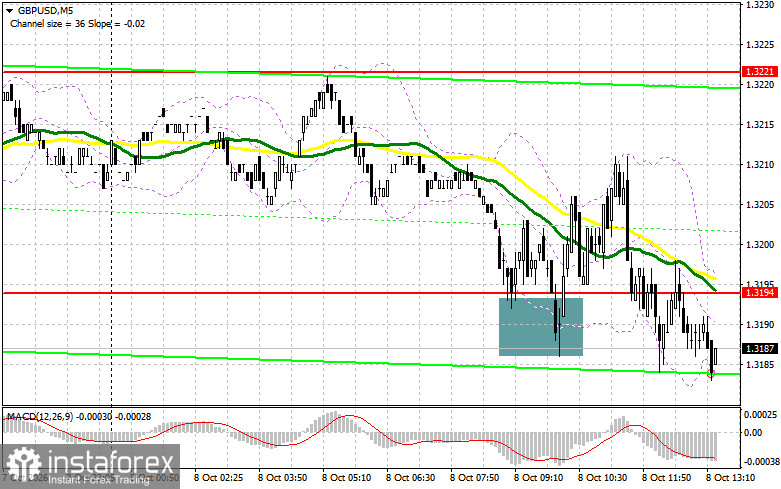Click the teal shaded rectangle on the chart

click(541, 327)
